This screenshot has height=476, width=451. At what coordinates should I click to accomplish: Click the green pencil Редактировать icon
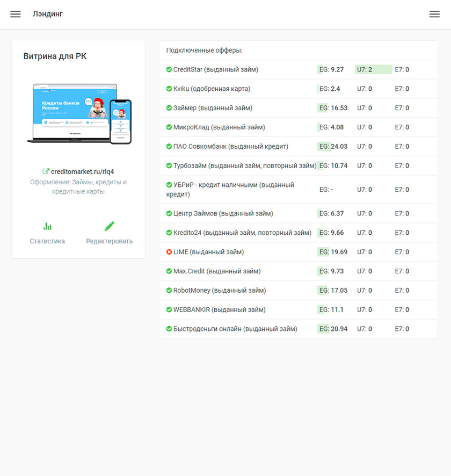(x=109, y=226)
